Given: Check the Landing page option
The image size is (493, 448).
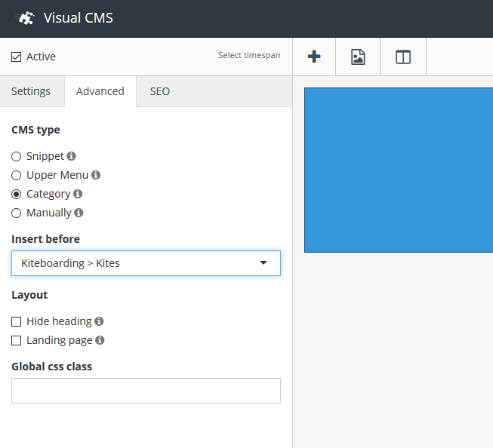Looking at the screenshot, I should point(17,340).
